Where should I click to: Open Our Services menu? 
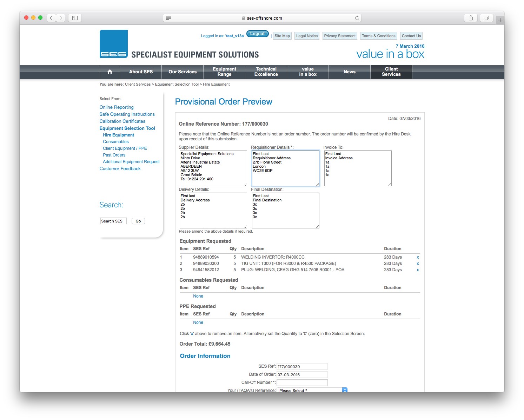[183, 72]
